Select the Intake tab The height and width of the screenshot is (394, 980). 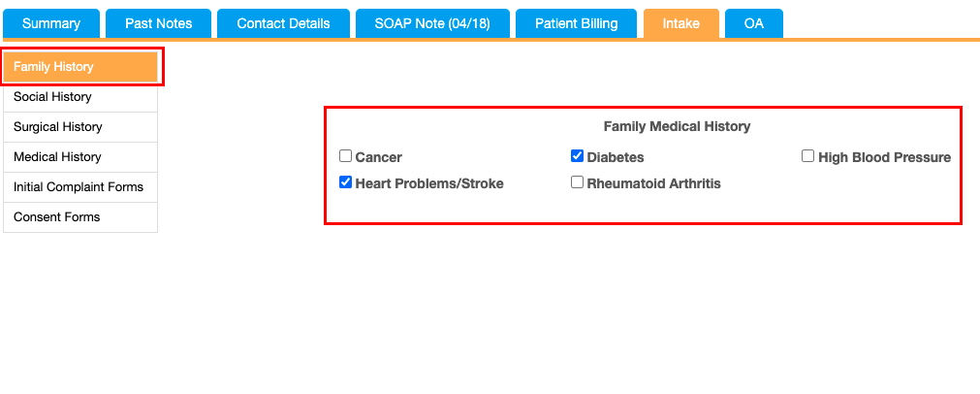[x=680, y=23]
